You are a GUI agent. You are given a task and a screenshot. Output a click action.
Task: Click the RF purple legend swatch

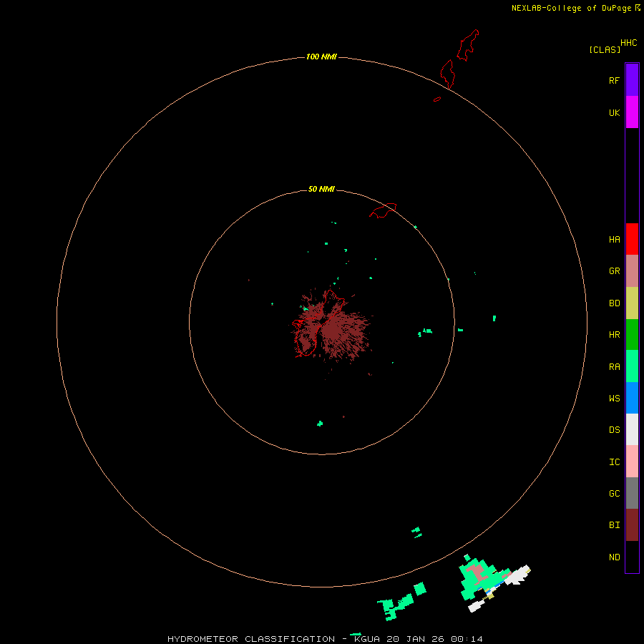click(632, 80)
